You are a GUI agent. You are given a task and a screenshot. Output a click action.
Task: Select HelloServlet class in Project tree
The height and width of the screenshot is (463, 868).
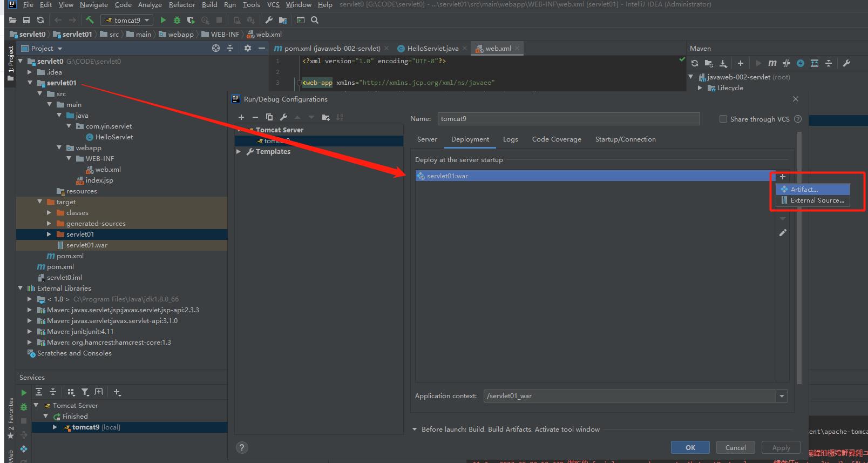coord(114,137)
